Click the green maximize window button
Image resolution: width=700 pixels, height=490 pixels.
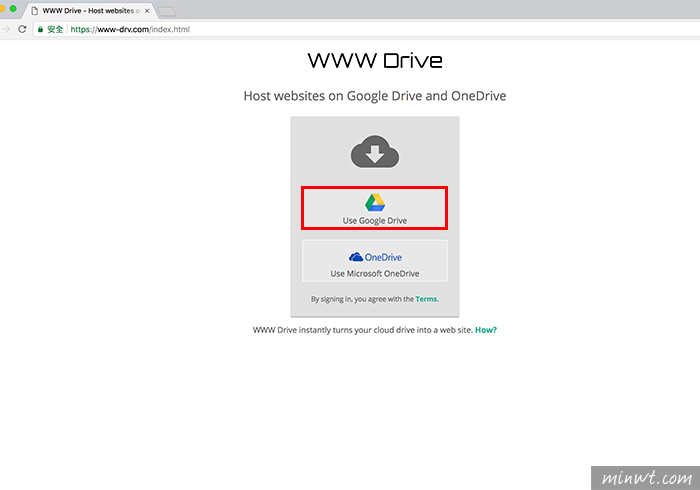[x=13, y=8]
